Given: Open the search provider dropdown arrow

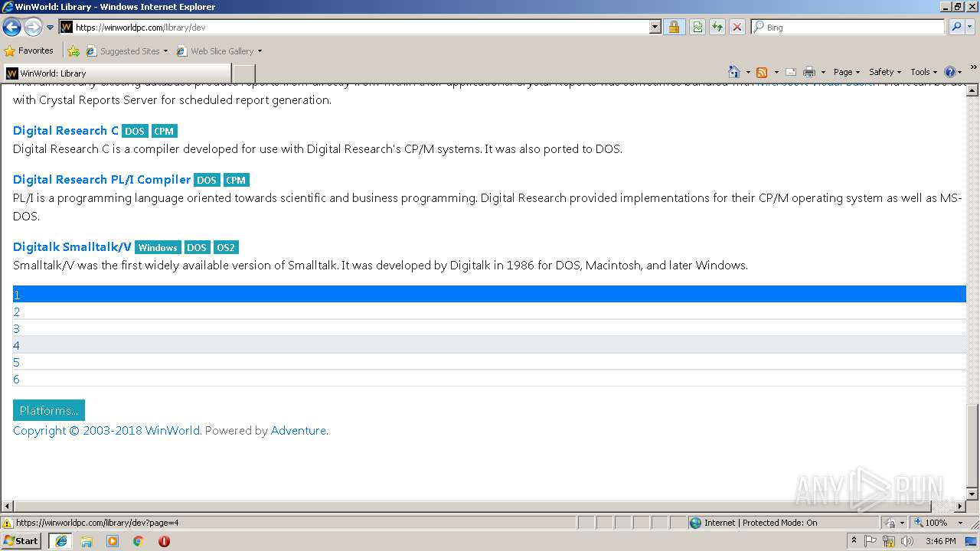Looking at the screenshot, I should (x=970, y=27).
